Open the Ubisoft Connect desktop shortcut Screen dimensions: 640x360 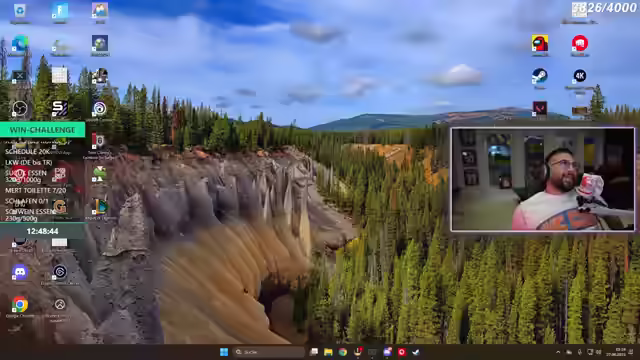tap(100, 109)
